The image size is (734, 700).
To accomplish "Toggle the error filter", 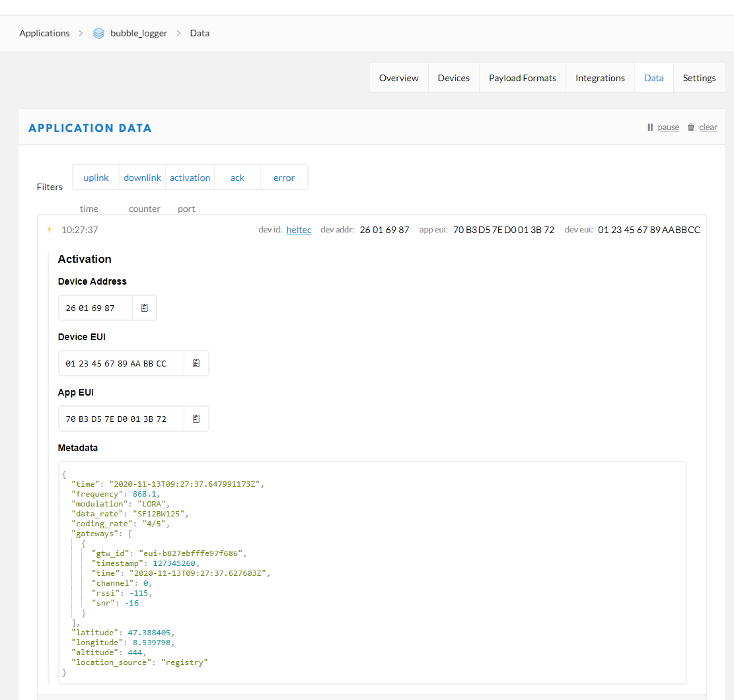I will [284, 178].
